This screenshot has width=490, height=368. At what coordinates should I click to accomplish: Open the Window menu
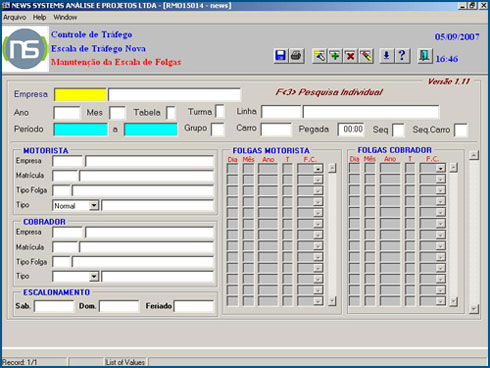tap(65, 17)
